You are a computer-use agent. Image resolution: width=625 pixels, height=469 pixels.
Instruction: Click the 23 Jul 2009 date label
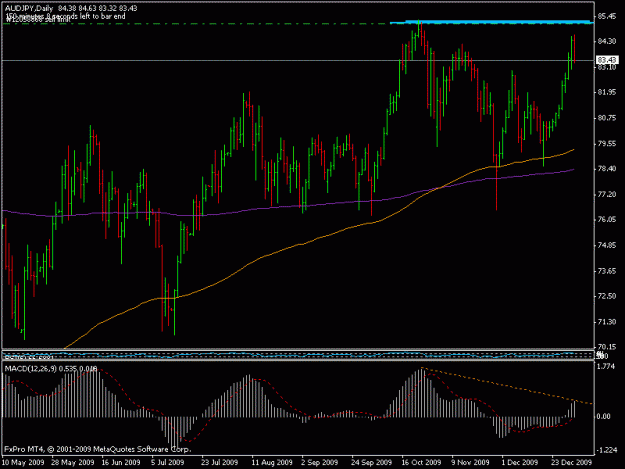219,463
